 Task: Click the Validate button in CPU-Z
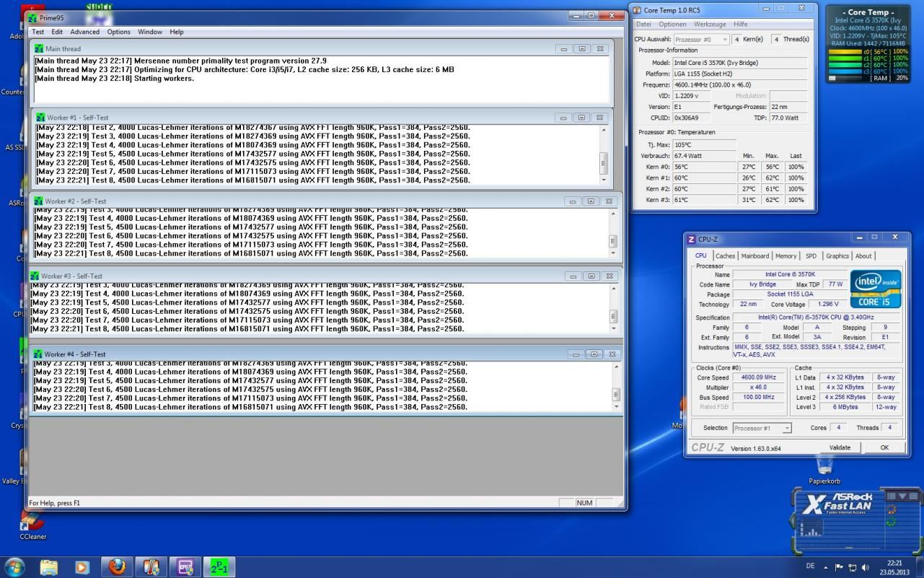840,447
